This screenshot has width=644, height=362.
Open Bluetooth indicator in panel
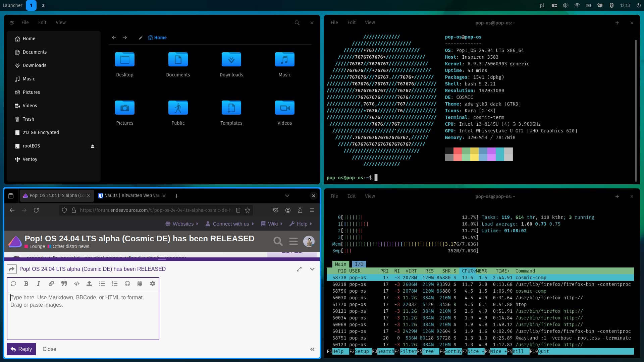click(x=611, y=5)
